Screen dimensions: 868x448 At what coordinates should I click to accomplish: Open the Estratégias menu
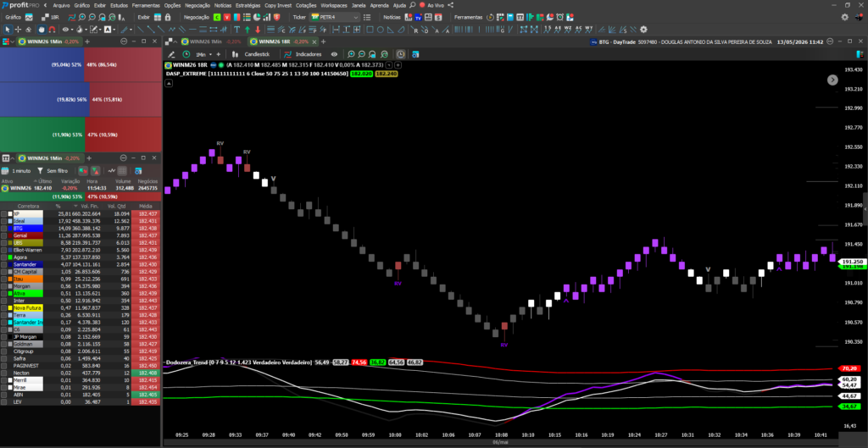pyautogui.click(x=248, y=5)
